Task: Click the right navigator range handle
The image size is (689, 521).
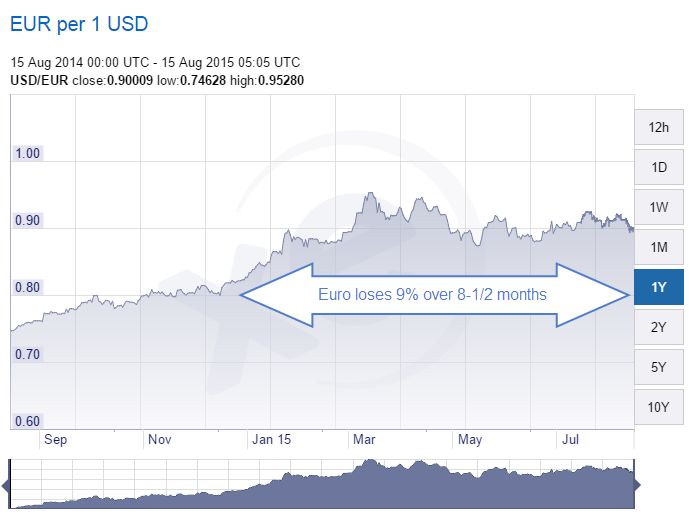Action: [637, 485]
